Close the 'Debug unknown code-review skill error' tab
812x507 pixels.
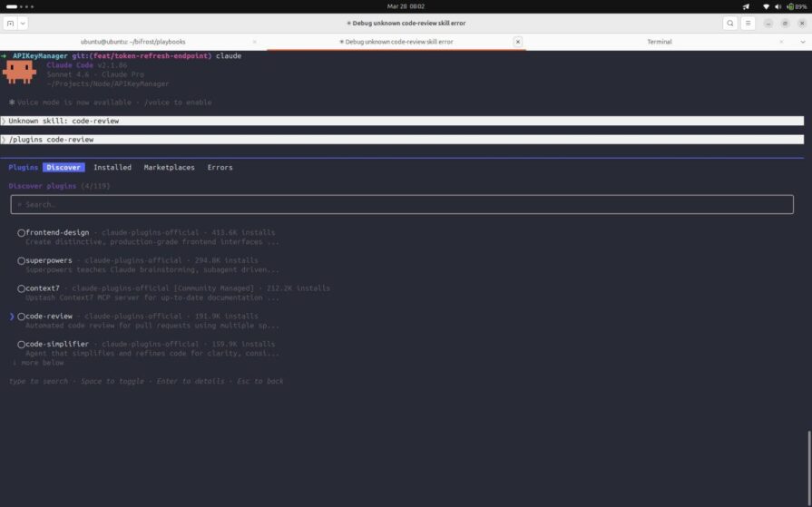coord(518,42)
